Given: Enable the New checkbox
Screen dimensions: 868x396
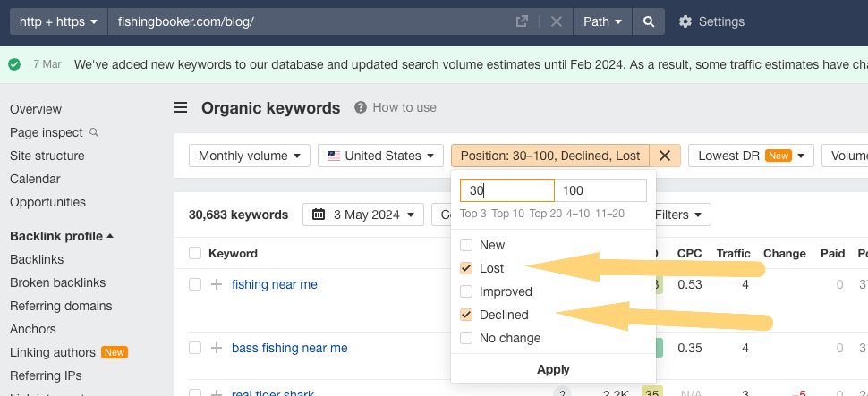Looking at the screenshot, I should (x=465, y=245).
